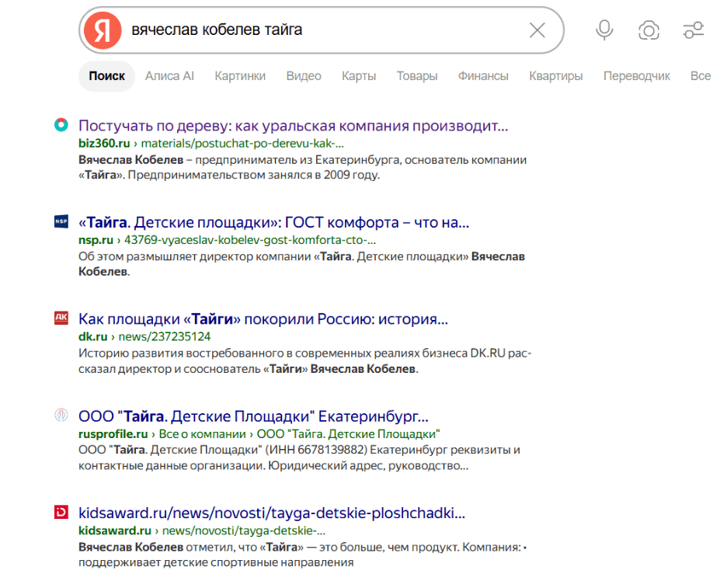Click the rusprofile.ru domain link
This screenshot has height=588, width=727.
[113, 434]
